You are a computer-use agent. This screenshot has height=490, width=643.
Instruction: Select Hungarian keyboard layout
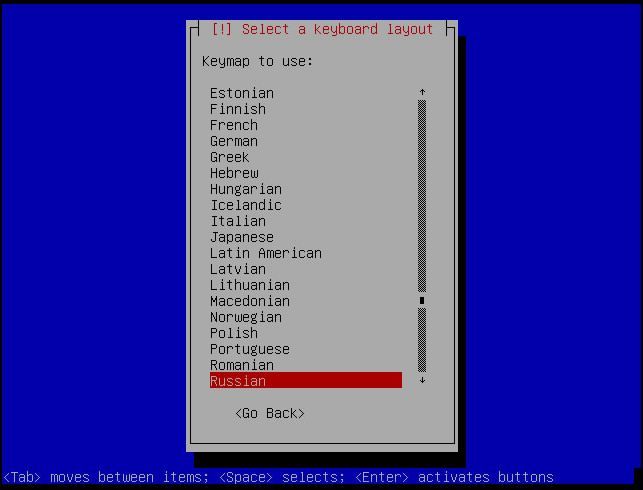pyautogui.click(x=246, y=189)
